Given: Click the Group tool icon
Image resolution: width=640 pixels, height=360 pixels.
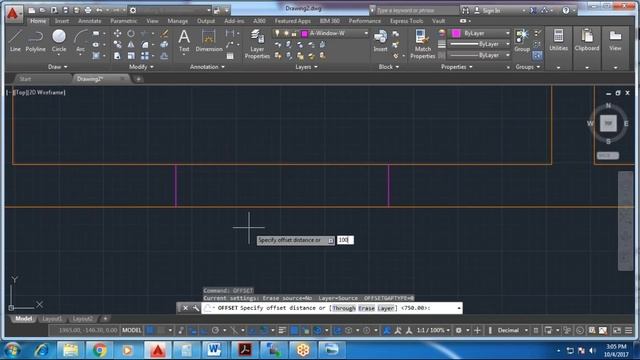Looking at the screenshot, I should pos(522,41).
